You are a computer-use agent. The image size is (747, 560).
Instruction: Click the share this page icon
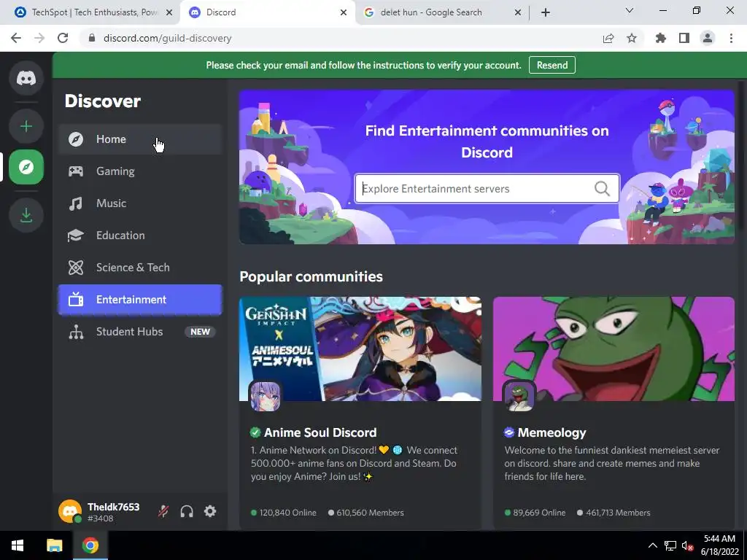608,38
